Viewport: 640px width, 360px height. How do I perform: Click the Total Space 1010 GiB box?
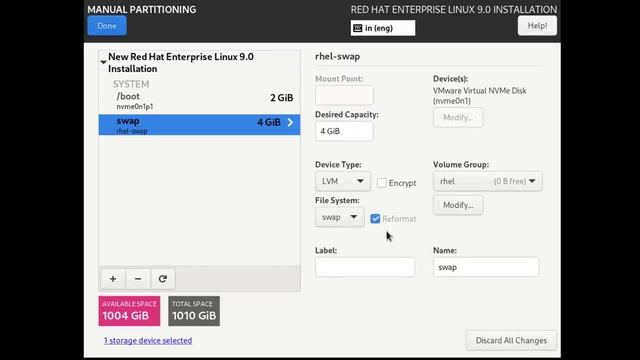[194, 311]
